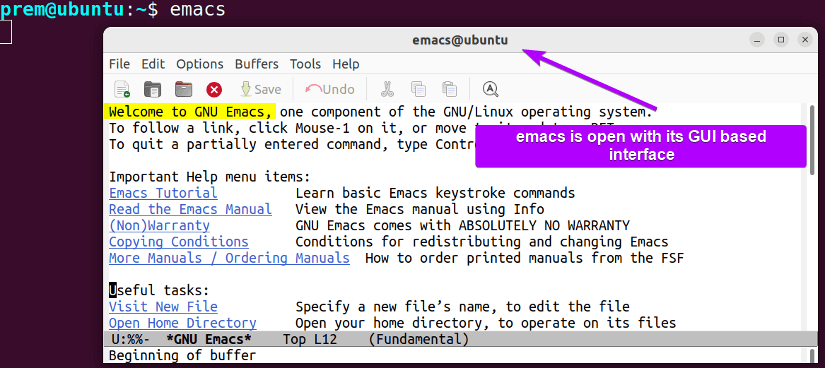Click the U:%%- status in mode line
Image resolution: width=825 pixels, height=368 pixels.
(131, 339)
